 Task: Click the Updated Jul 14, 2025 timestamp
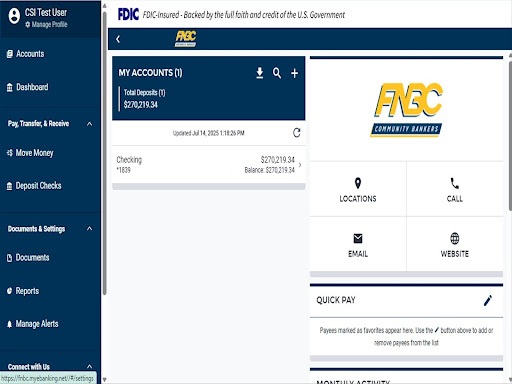[208, 133]
